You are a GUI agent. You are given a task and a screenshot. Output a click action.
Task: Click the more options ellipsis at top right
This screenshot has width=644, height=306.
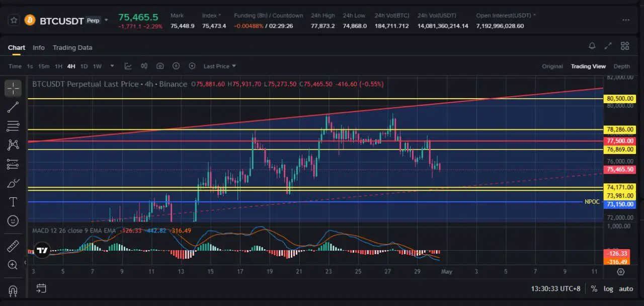pyautogui.click(x=625, y=20)
